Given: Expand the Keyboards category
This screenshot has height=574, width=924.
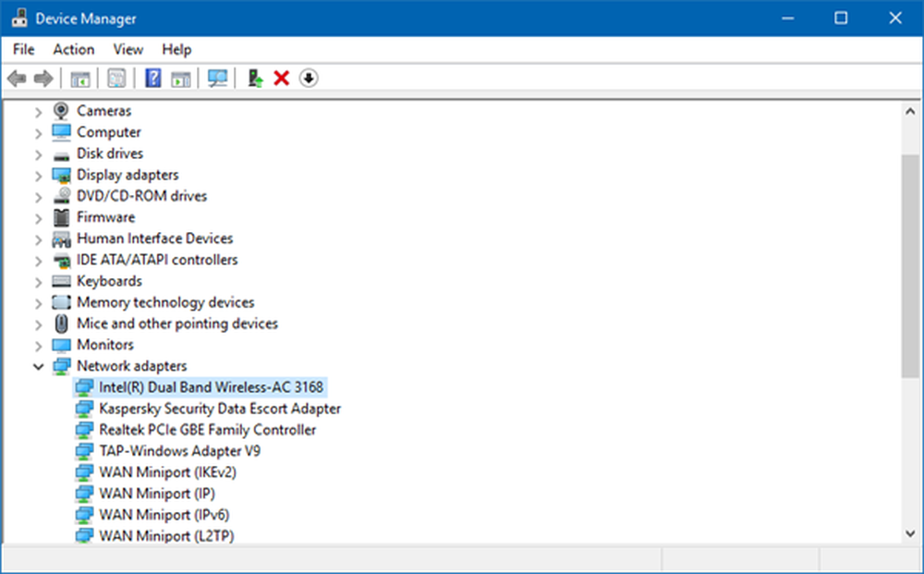Looking at the screenshot, I should point(38,281).
